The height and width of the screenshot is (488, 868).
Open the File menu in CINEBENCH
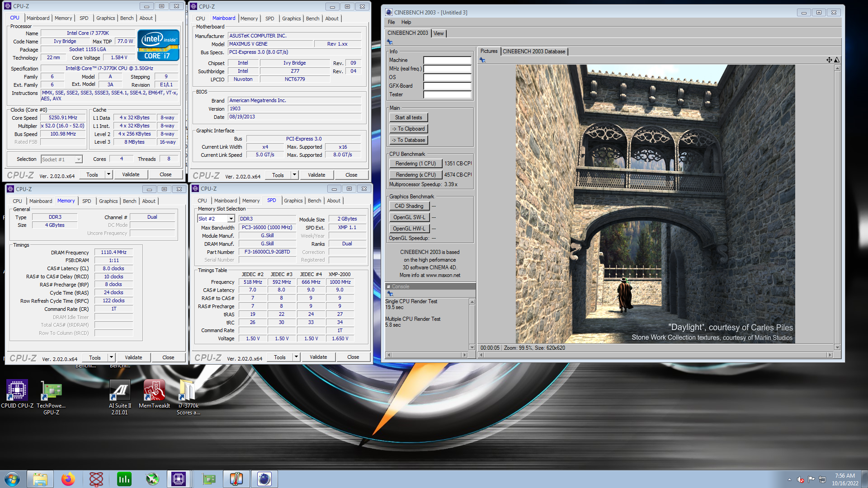click(x=391, y=22)
